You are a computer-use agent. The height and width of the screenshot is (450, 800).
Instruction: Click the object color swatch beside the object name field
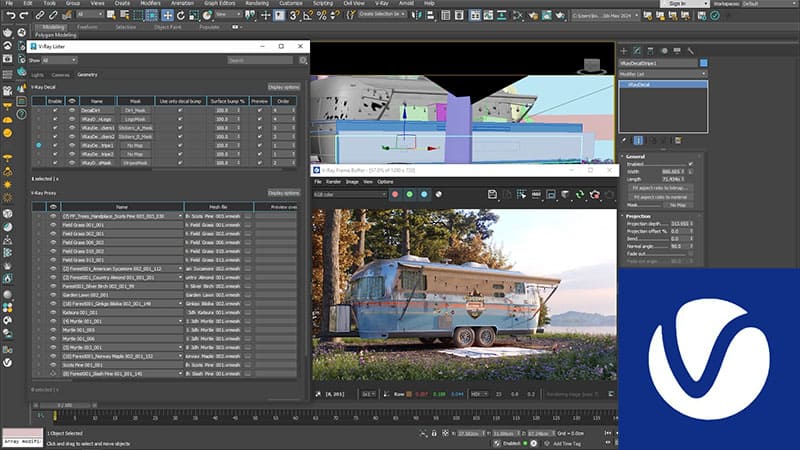(704, 63)
